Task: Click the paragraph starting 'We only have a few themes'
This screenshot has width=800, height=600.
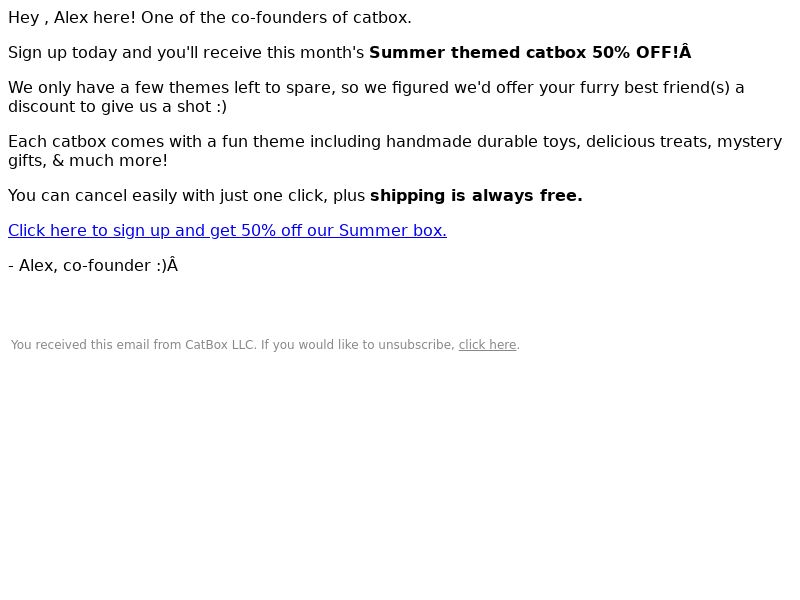Action: click(376, 97)
